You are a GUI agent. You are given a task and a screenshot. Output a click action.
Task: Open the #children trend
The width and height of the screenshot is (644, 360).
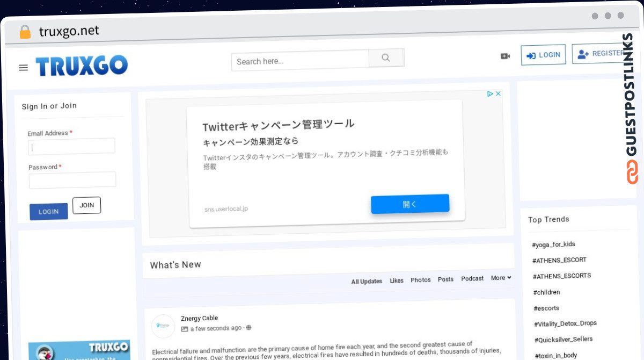pyautogui.click(x=546, y=292)
